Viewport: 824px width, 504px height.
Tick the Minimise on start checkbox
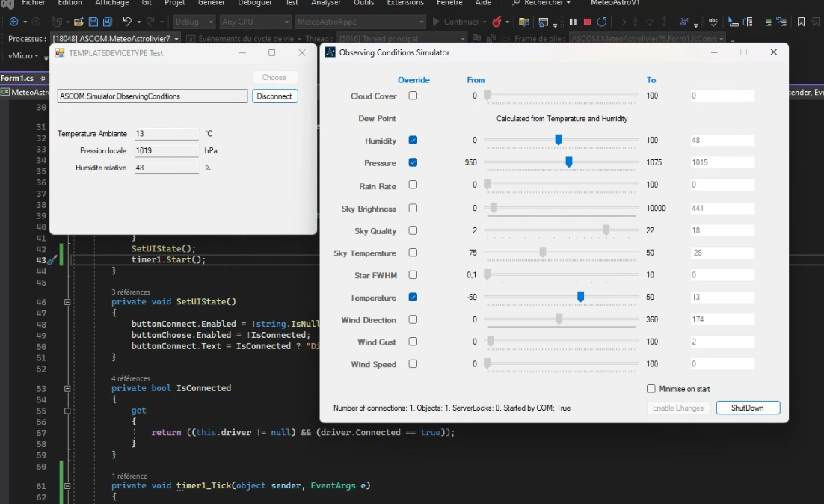point(651,389)
